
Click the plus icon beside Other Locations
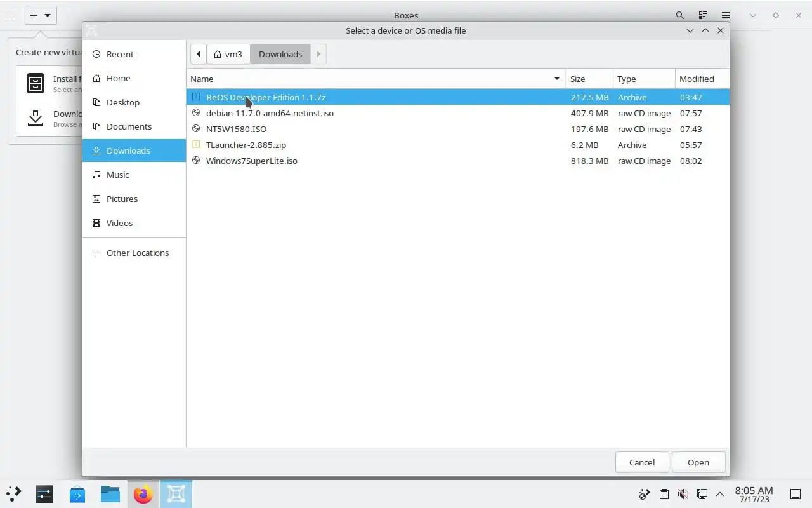coord(96,253)
